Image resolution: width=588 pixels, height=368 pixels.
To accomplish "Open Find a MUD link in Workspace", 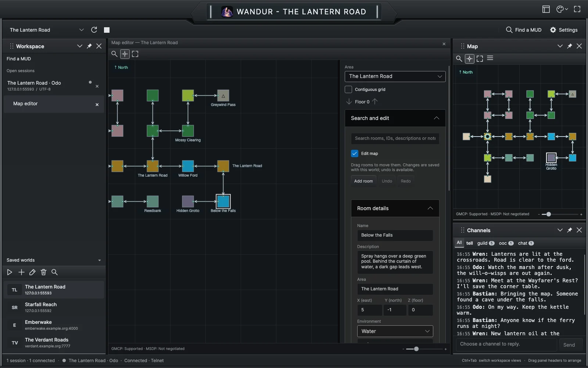I will (x=19, y=59).
